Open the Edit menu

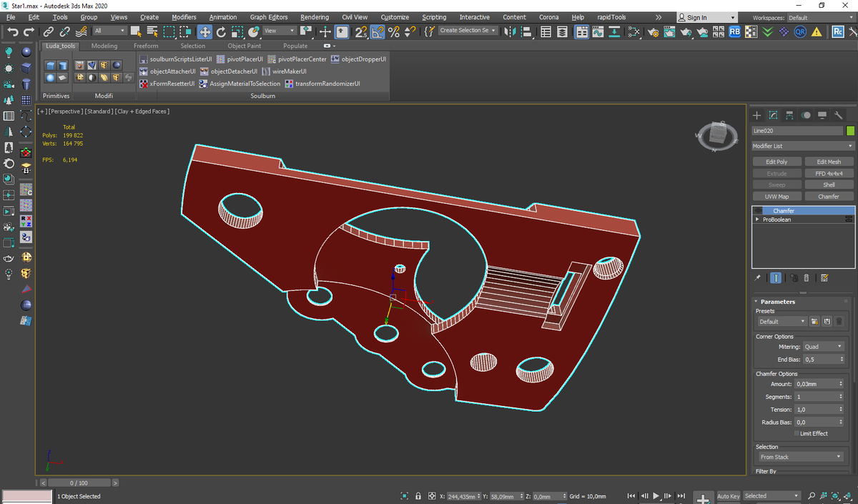point(34,17)
